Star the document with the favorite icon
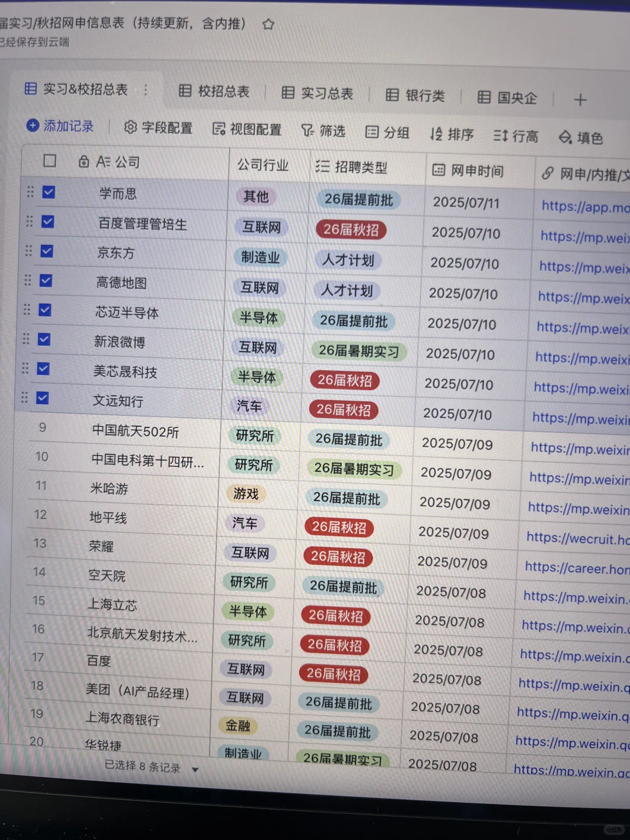 point(268,24)
